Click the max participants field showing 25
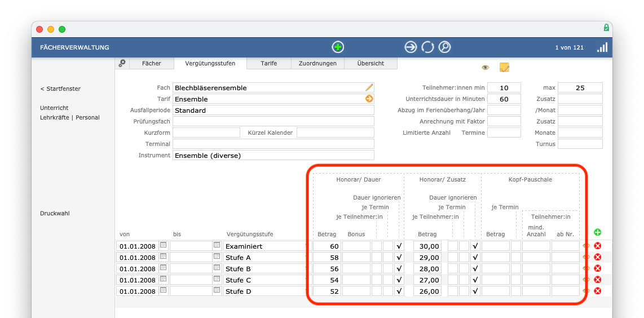Viewport: 644px width, 318px height. click(580, 87)
